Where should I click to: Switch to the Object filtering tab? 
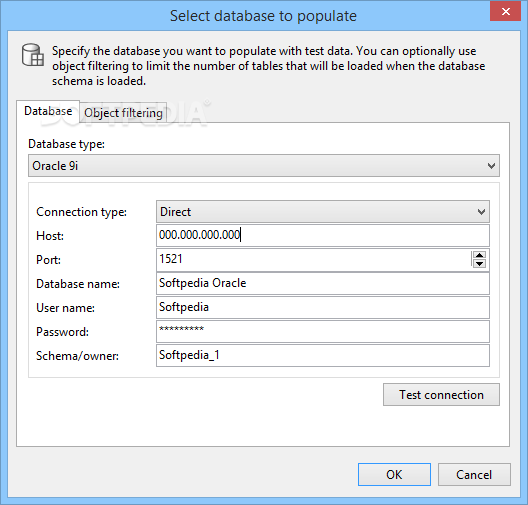(123, 113)
